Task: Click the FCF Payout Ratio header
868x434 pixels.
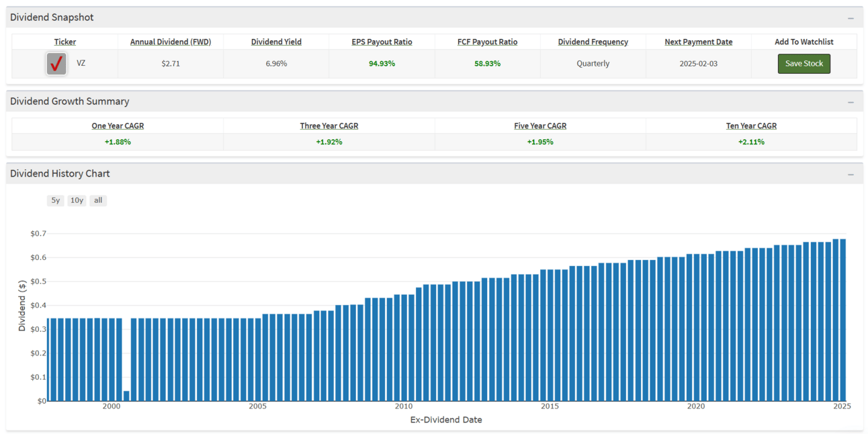Action: coord(487,42)
